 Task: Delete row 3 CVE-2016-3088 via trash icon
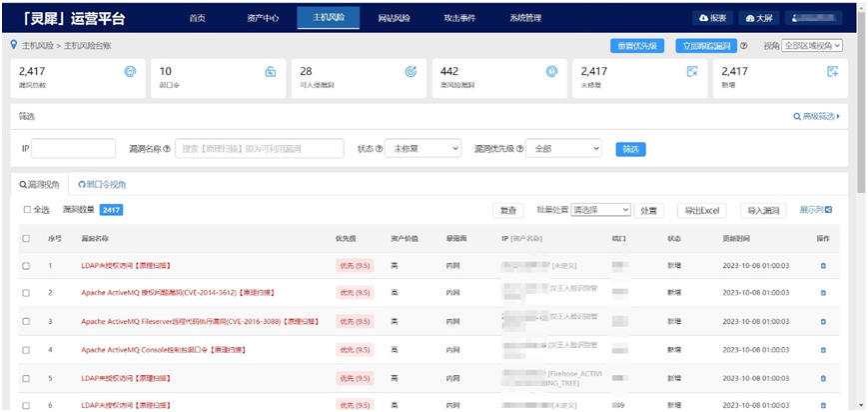coord(823,322)
